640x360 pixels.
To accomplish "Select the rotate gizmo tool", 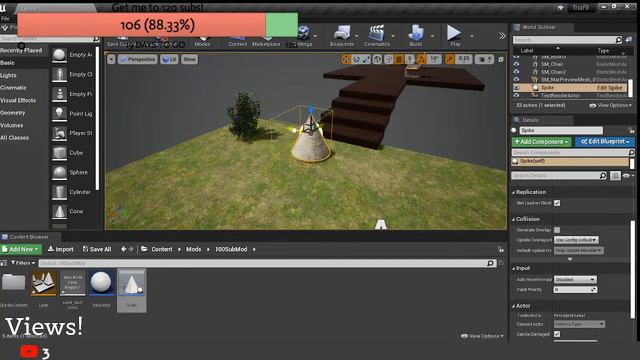I will tap(356, 59).
